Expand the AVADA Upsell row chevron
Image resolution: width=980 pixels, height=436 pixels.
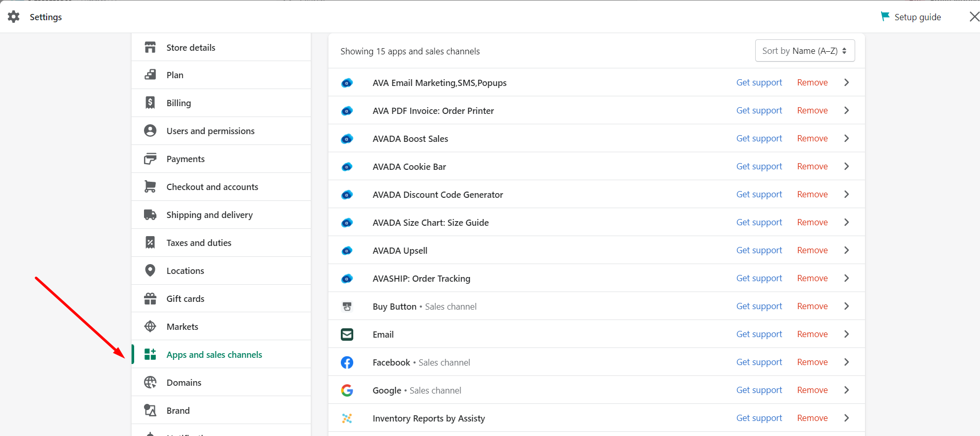point(846,250)
